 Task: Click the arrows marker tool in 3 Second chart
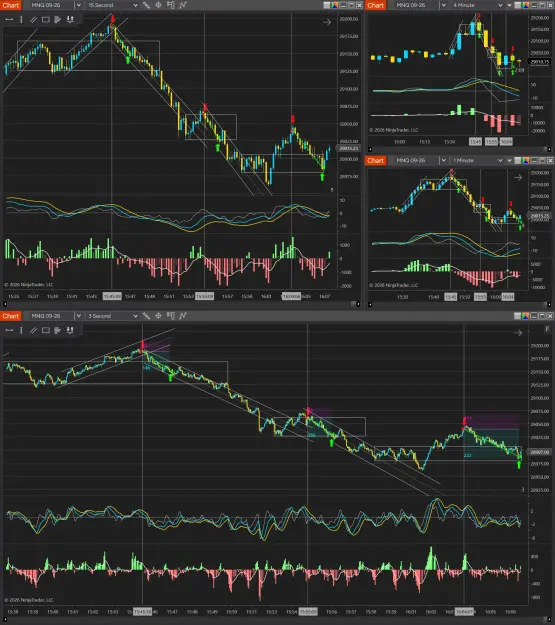(x=70, y=330)
